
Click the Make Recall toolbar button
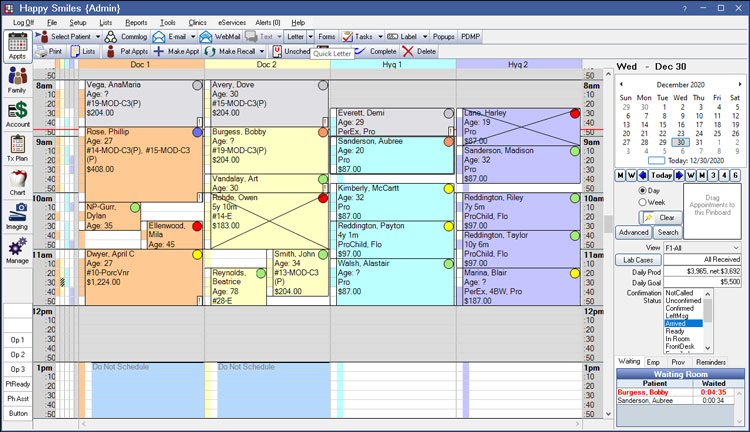[x=236, y=51]
